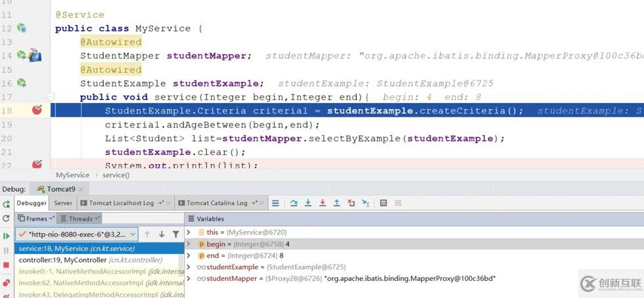Click service() in the breadcrumb
This screenshot has height=298, width=644.
116,175
